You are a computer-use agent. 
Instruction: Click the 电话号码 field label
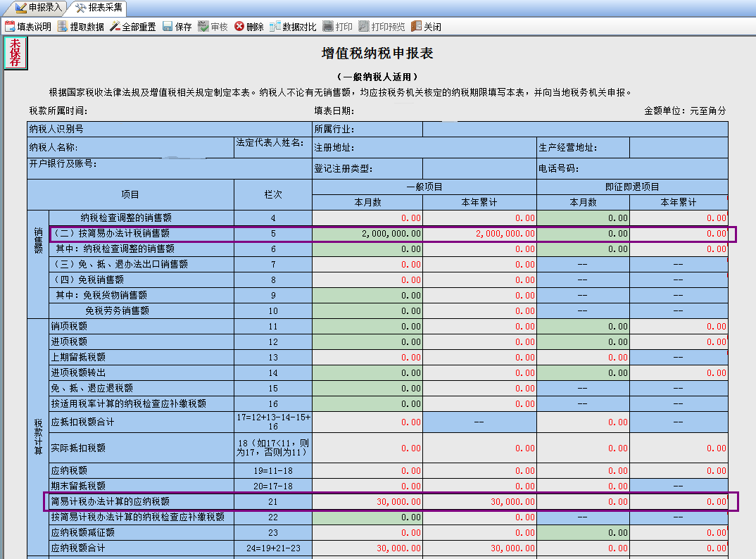pyautogui.click(x=558, y=169)
